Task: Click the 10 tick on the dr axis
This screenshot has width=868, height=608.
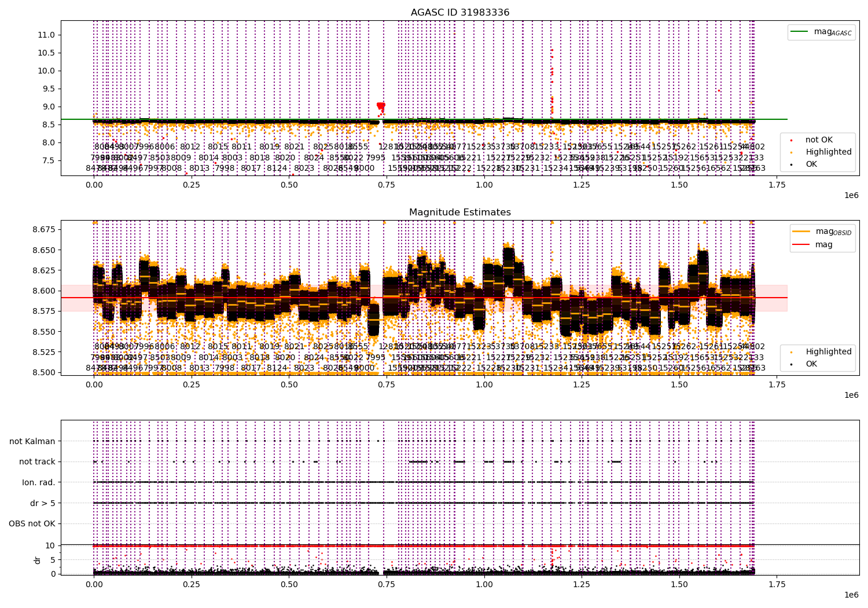Action: [x=50, y=545]
